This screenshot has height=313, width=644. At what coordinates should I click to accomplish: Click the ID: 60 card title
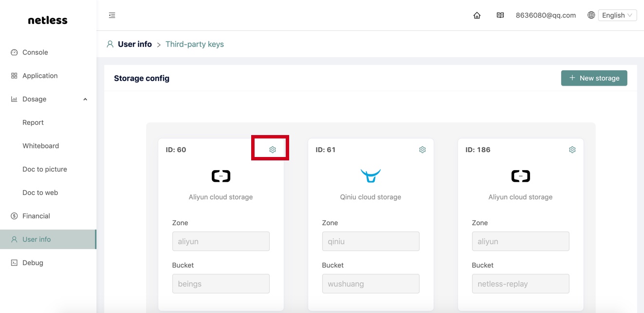coord(176,150)
